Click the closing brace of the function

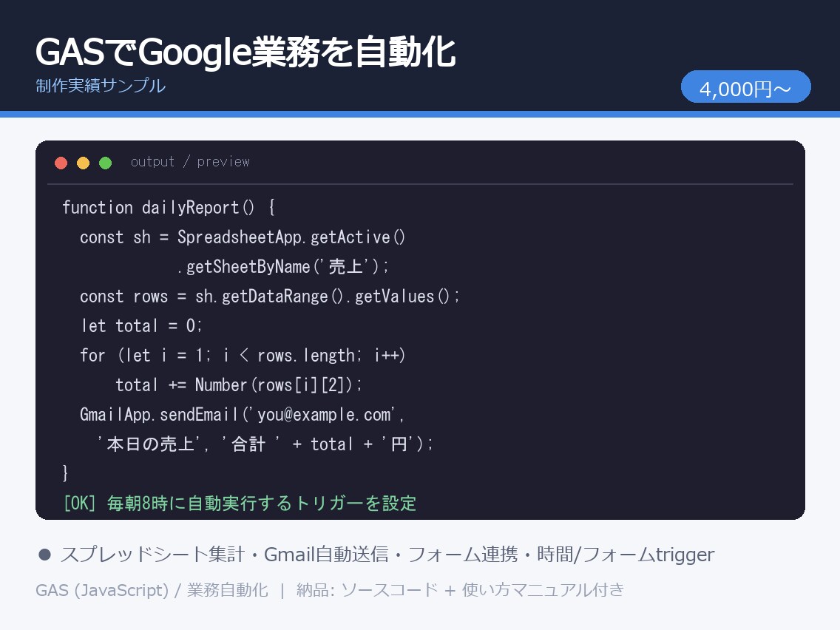65,473
